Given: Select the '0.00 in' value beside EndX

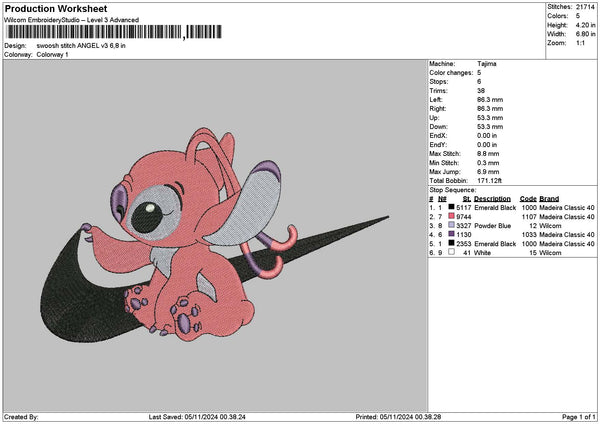Looking at the screenshot, I should [x=487, y=136].
